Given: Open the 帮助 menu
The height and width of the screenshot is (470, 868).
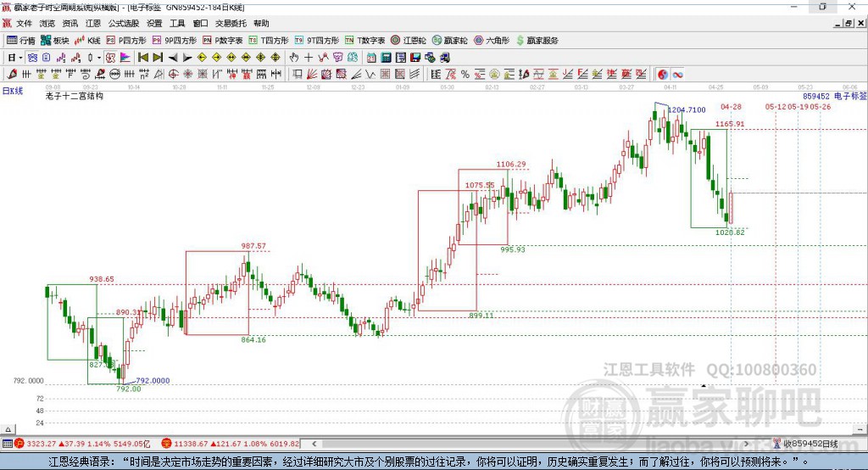Looking at the screenshot, I should pos(261,23).
